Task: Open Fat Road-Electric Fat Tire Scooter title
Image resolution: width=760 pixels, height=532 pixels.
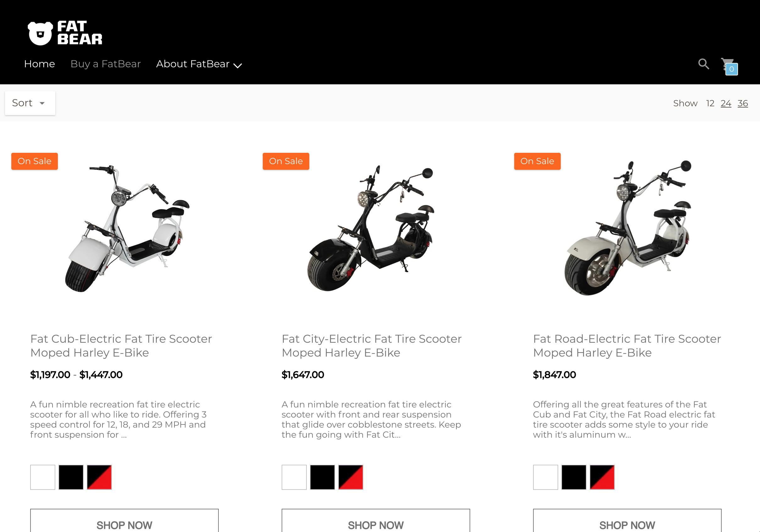Action: pos(627,346)
